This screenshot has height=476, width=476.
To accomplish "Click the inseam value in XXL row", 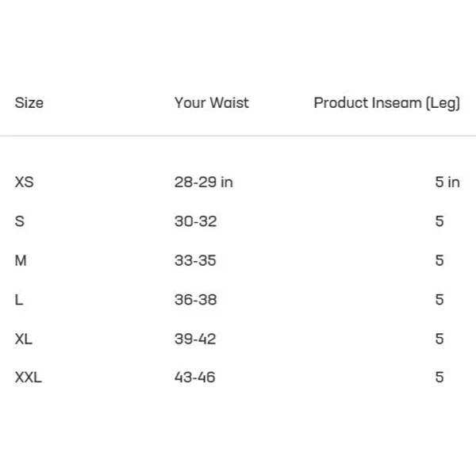I will pos(440,378).
